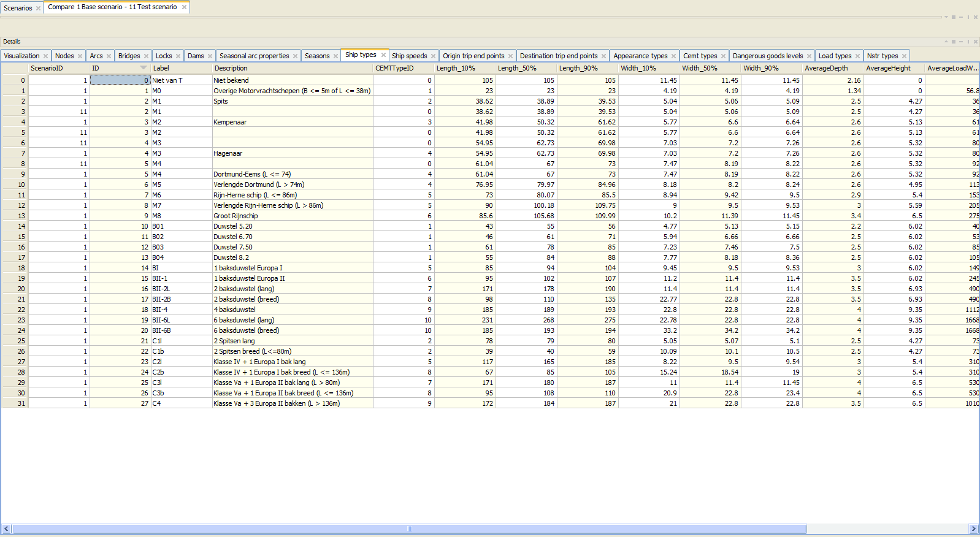This screenshot has height=537, width=980.
Task: Sort by the Width_50% column header
Action: point(710,68)
